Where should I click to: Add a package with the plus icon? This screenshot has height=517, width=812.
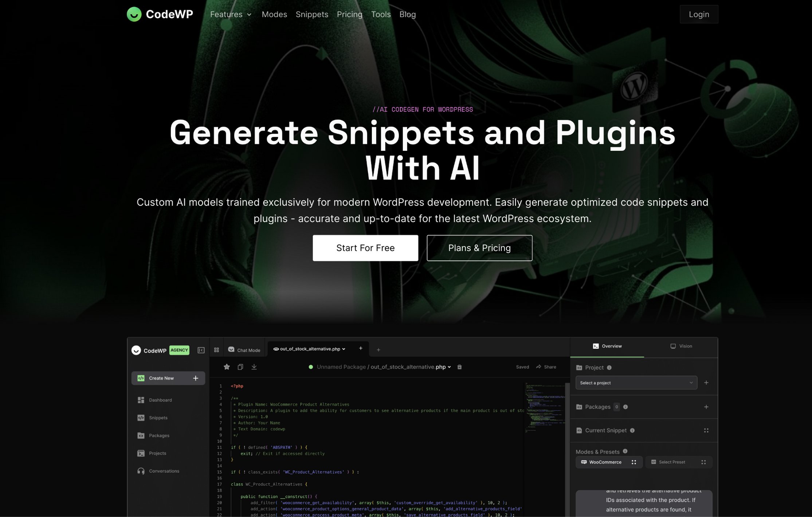click(x=706, y=407)
